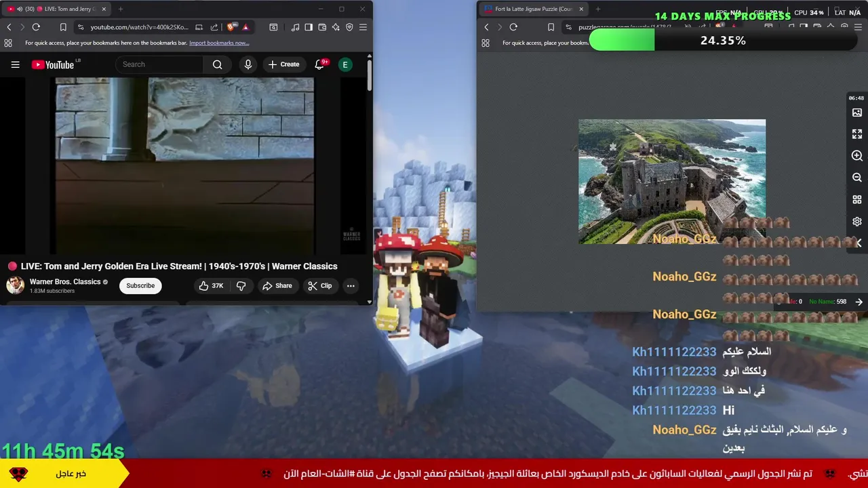Click the 11h 45m 54s timer text
This screenshot has width=868, height=488.
pos(63,451)
